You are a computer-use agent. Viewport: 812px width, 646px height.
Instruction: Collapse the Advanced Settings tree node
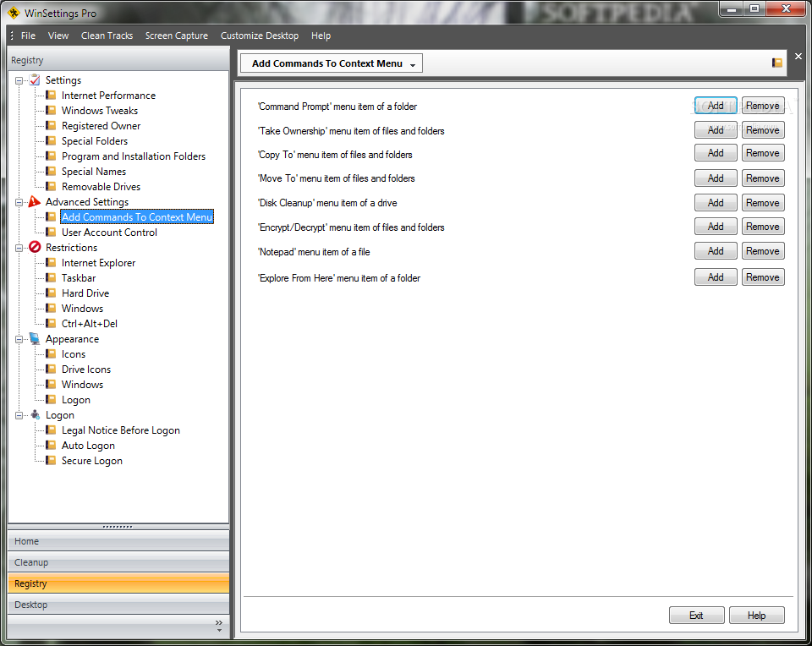(19, 202)
